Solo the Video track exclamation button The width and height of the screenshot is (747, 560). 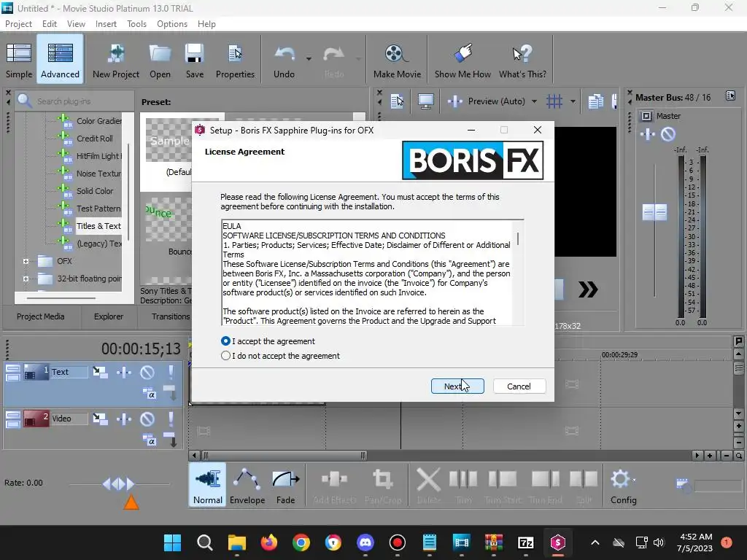pyautogui.click(x=171, y=419)
